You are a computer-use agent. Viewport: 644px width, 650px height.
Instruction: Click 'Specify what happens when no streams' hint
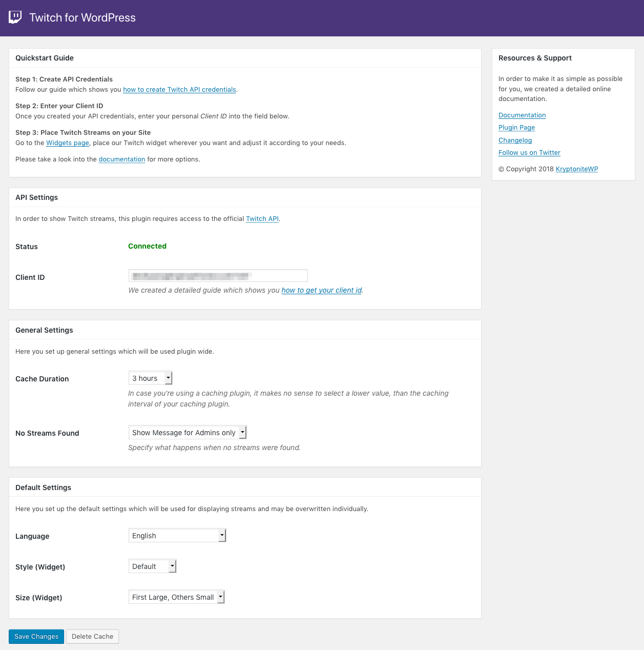[x=214, y=448]
